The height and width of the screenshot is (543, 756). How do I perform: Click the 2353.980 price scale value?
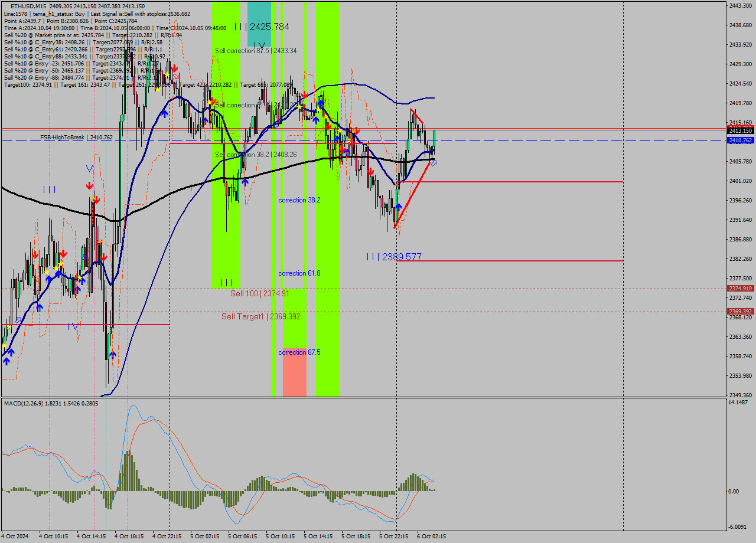[x=740, y=375]
